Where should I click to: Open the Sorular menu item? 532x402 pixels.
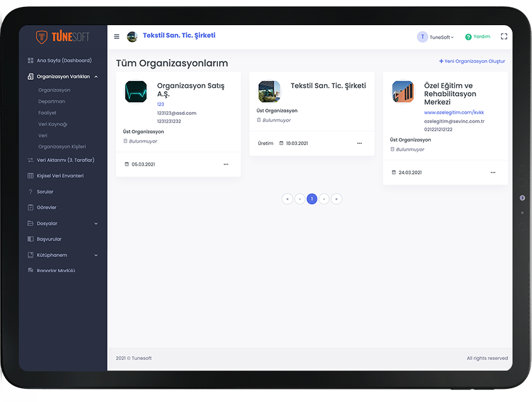45,192
